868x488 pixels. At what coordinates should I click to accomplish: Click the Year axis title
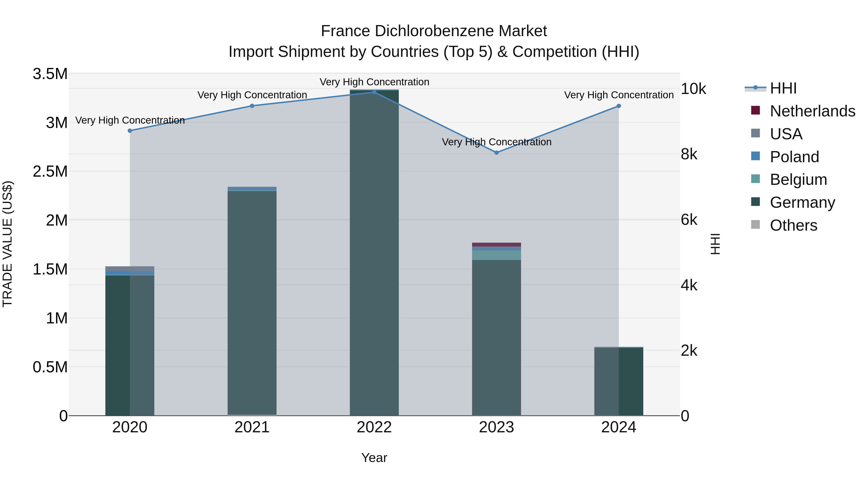[x=374, y=458]
